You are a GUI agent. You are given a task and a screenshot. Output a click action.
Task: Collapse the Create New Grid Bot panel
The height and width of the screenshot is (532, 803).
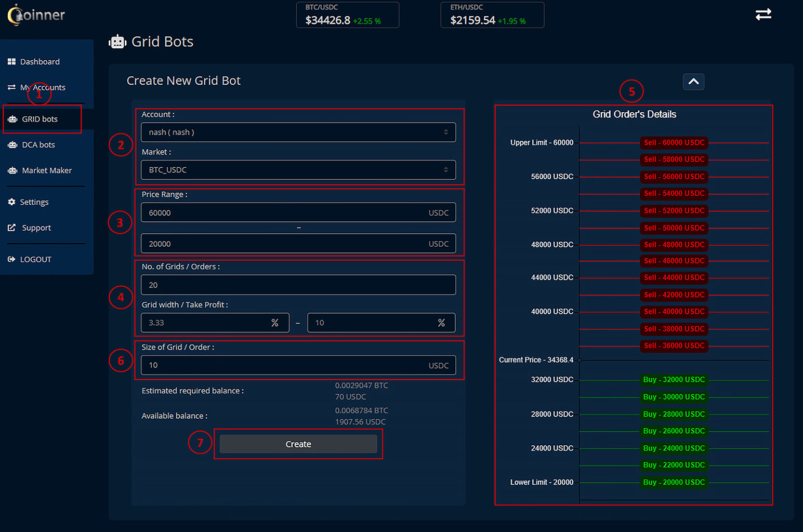(693, 82)
